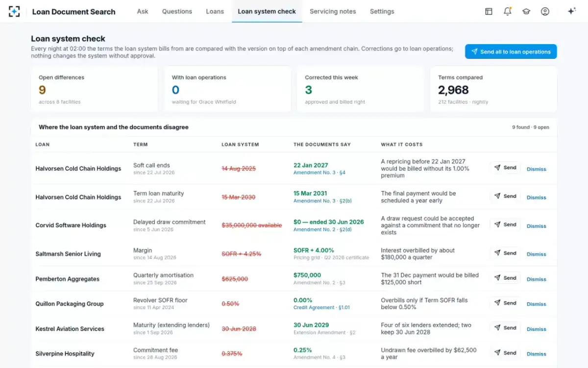Open Amendment No. 2 · §2(d) reference
The width and height of the screenshot is (588, 368).
coord(322,229)
